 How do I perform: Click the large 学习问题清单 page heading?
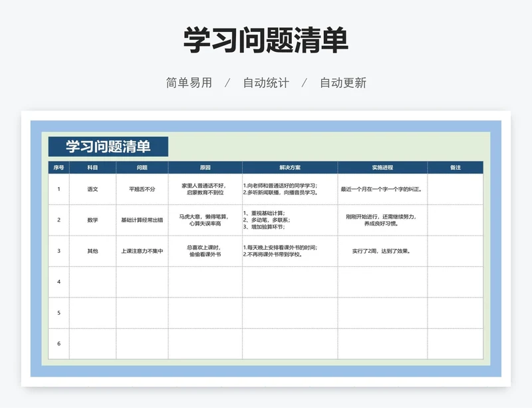coord(266,40)
